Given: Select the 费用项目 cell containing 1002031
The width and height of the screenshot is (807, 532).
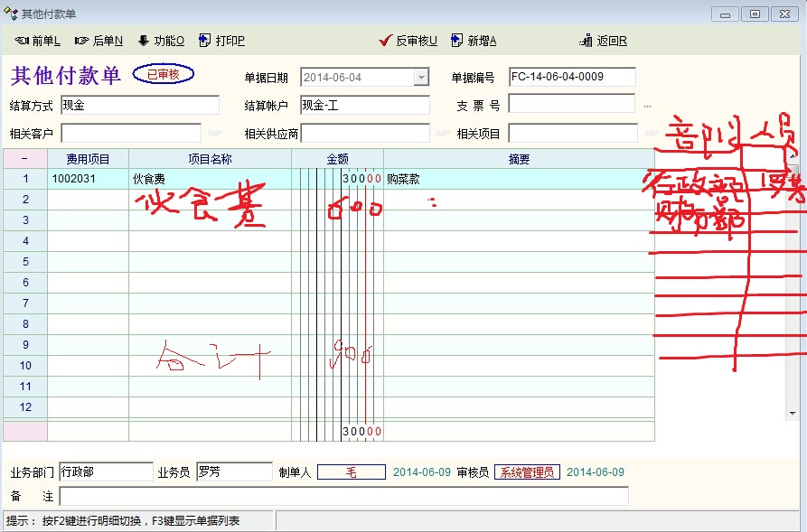Looking at the screenshot, I should tap(88, 179).
